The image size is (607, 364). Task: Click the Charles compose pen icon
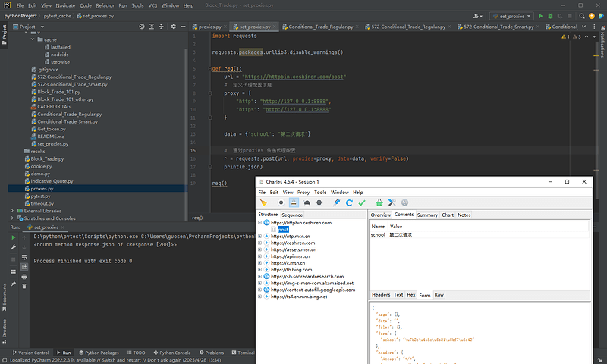(x=336, y=202)
